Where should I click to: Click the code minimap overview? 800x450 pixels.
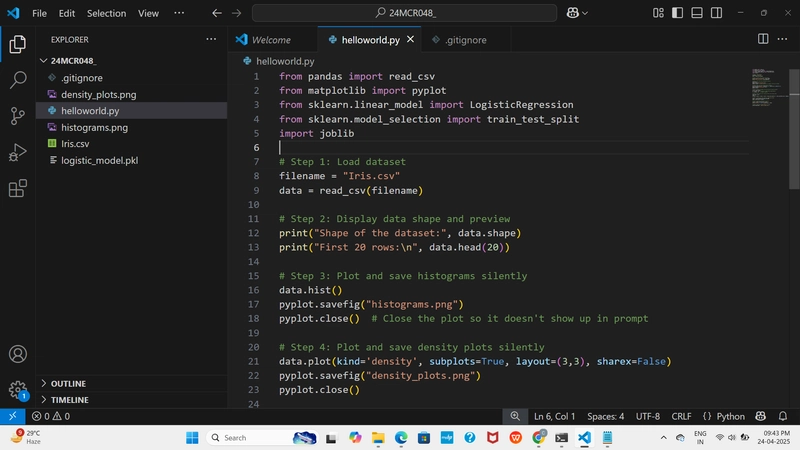coord(769,88)
